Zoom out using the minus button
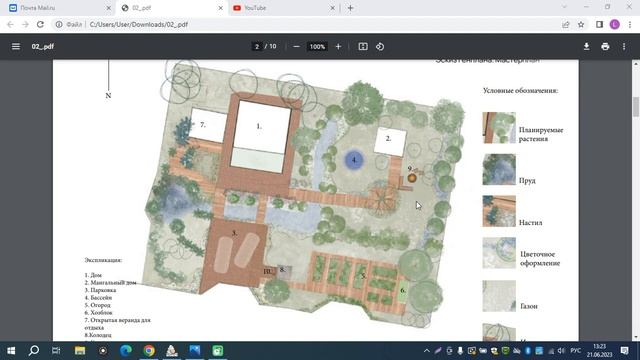This screenshot has height=360, width=640. click(296, 47)
